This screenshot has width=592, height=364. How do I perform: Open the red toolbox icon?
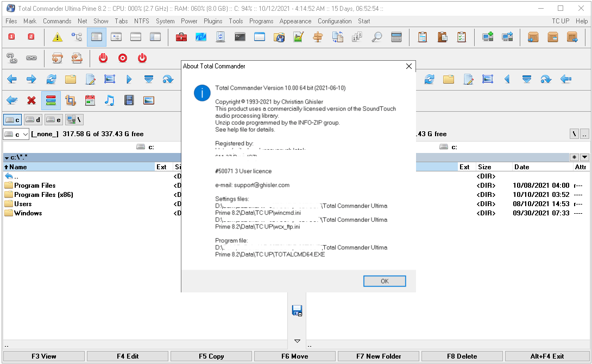(181, 37)
